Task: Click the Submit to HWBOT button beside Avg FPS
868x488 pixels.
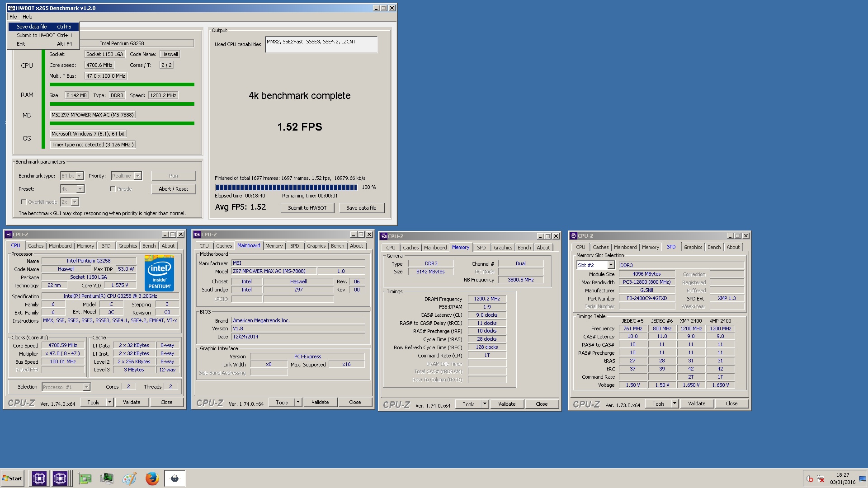Action: 307,208
